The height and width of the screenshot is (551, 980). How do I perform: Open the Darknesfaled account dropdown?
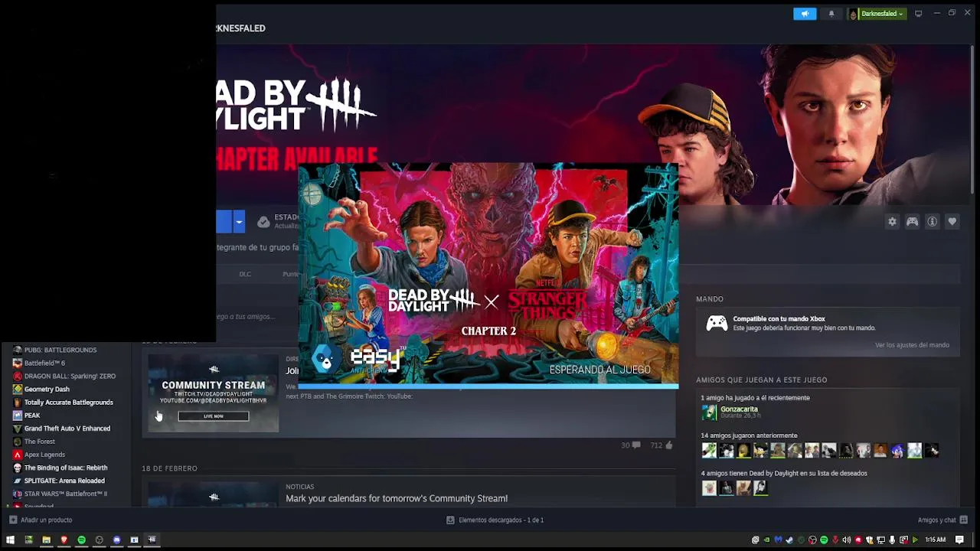877,14
